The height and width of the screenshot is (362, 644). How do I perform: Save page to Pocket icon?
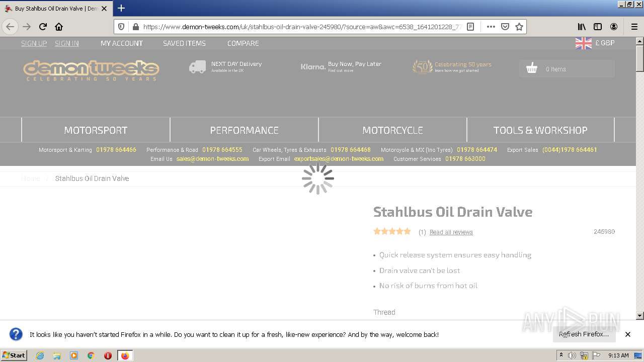(x=505, y=27)
